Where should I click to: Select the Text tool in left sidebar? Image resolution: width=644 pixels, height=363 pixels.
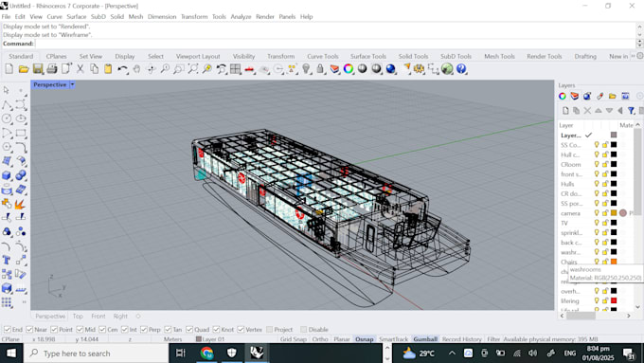pyautogui.click(x=7, y=260)
